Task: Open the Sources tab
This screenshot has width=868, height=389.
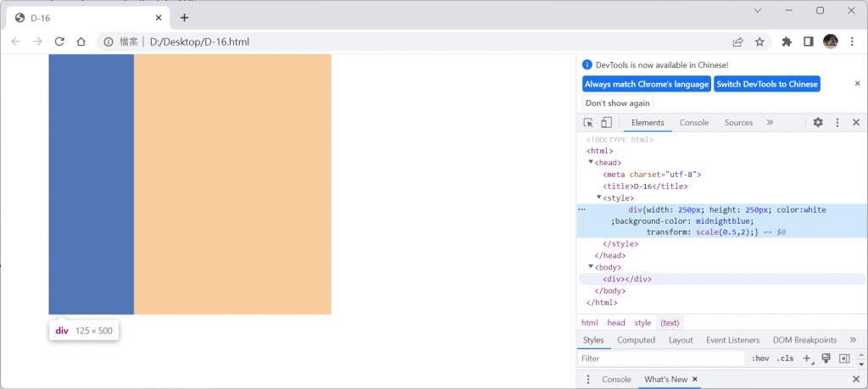Action: point(738,123)
